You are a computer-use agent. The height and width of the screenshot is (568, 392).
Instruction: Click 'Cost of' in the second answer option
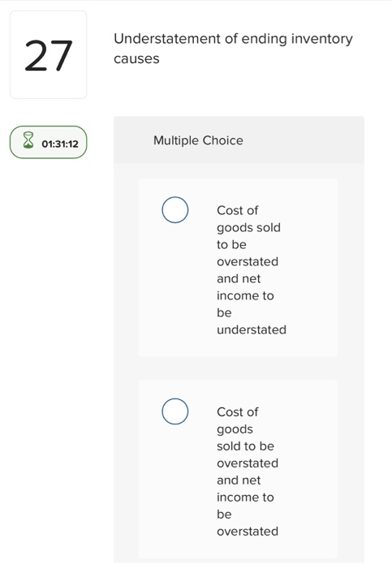click(x=237, y=412)
